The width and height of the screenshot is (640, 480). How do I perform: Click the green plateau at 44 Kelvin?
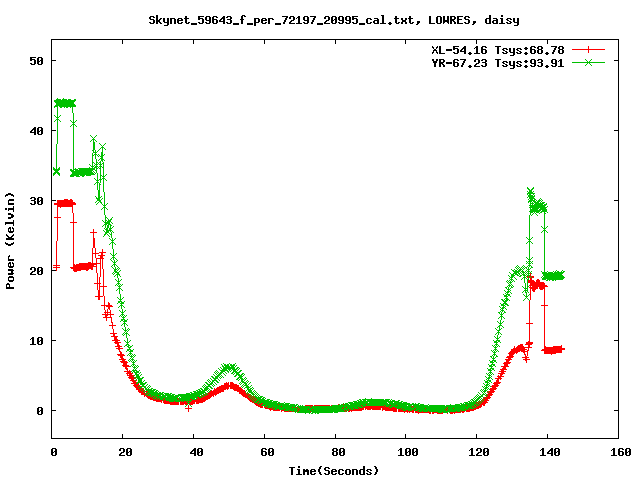pos(65,103)
